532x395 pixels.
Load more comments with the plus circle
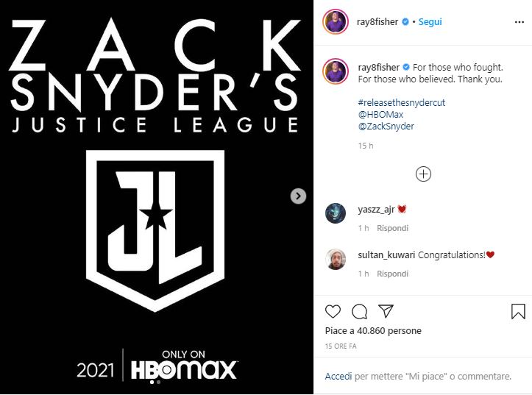tap(423, 174)
